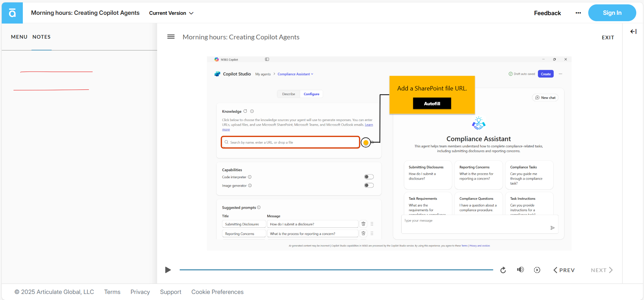Open the Privacy footer link
644x300 pixels.
pyautogui.click(x=140, y=292)
